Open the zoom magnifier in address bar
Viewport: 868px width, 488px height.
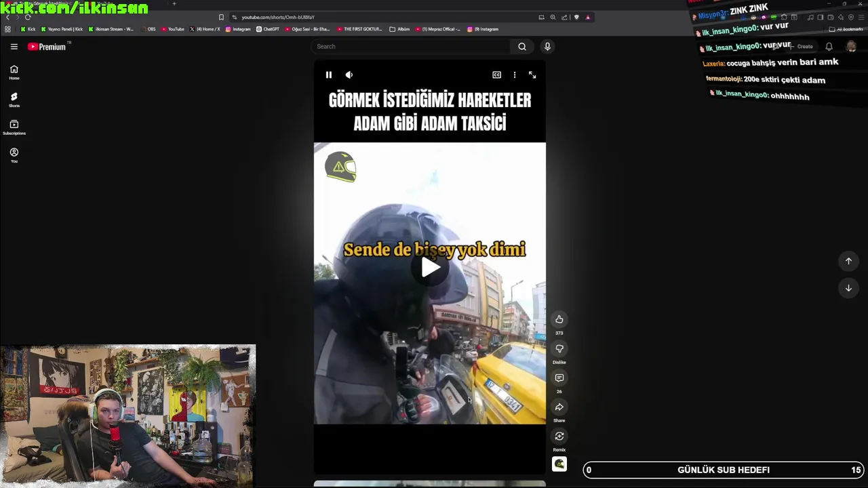tap(553, 17)
